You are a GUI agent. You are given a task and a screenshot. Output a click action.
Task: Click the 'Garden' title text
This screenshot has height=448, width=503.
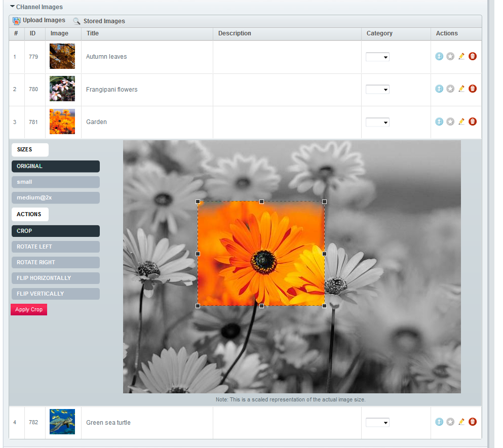click(97, 122)
